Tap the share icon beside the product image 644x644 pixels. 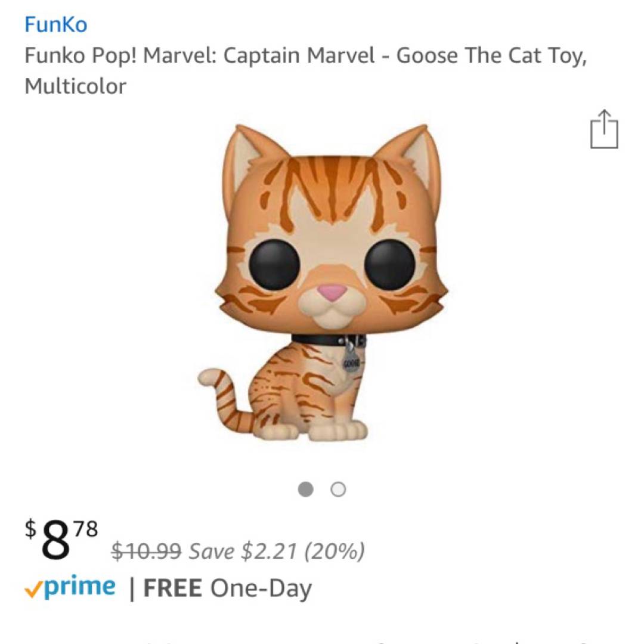tap(604, 129)
